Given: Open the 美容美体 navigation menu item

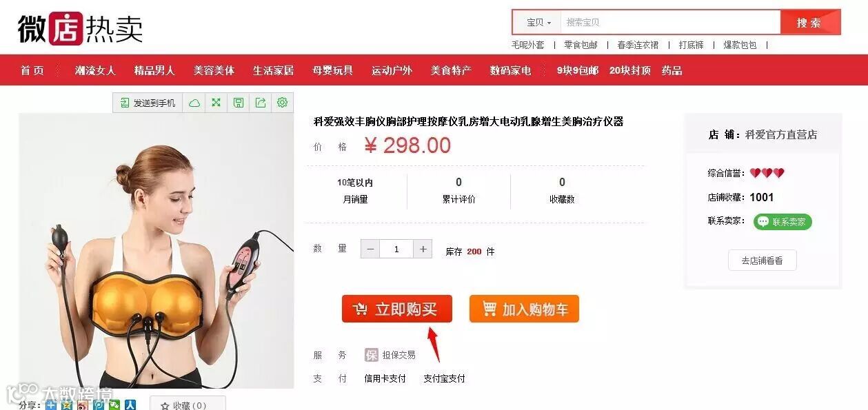Looking at the screenshot, I should click(x=214, y=70).
